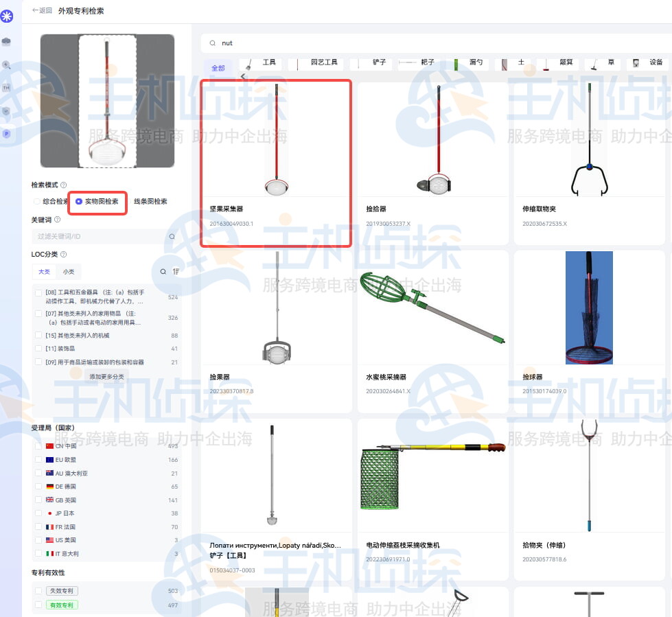This screenshot has height=617, width=672.
Task: Tick the 有效专利 validity checkbox
Action: pyautogui.click(x=38, y=605)
